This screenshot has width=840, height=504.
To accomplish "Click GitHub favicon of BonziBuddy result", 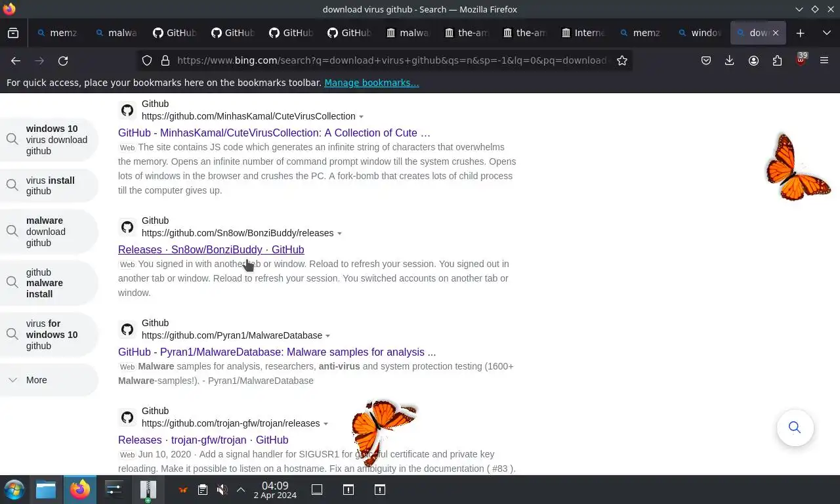I will pyautogui.click(x=127, y=227).
